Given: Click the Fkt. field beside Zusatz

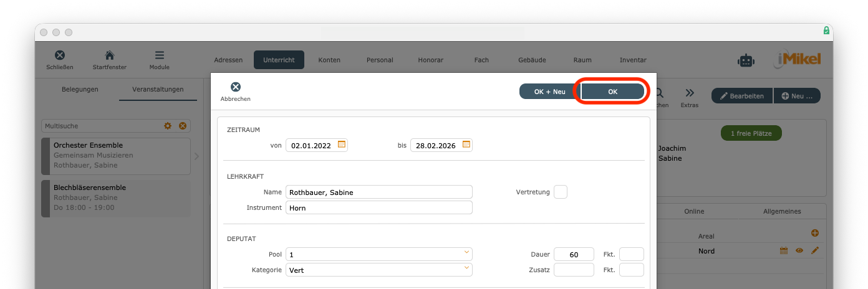Looking at the screenshot, I should (x=631, y=270).
